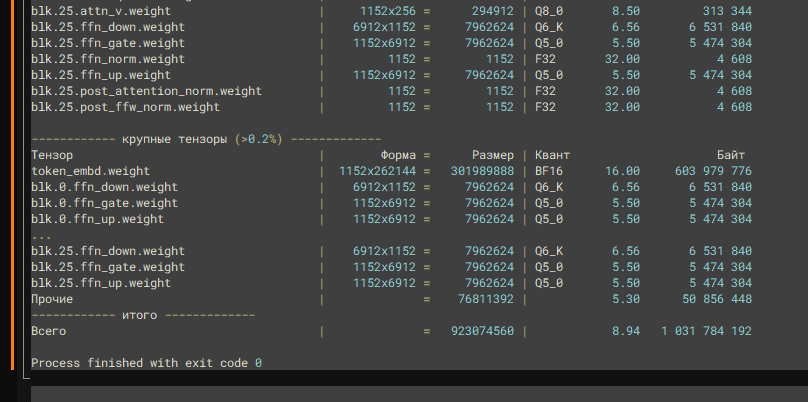Select the size value 301989888
The image size is (808, 402).
482,171
